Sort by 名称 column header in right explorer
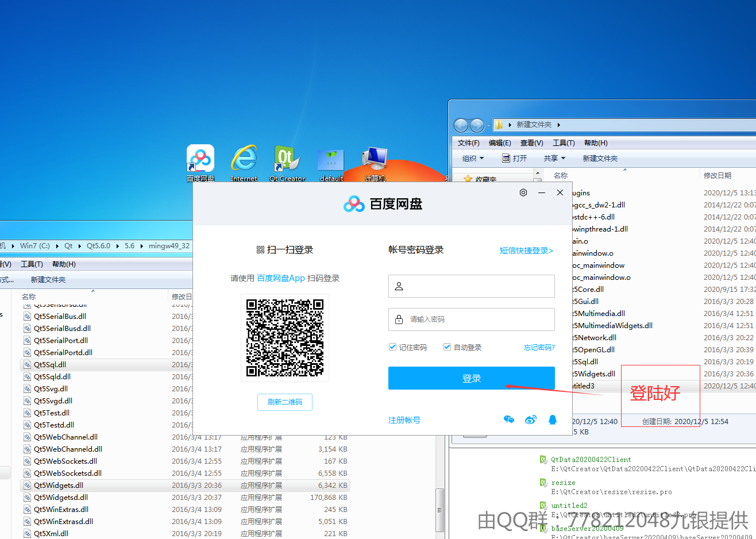 click(561, 175)
